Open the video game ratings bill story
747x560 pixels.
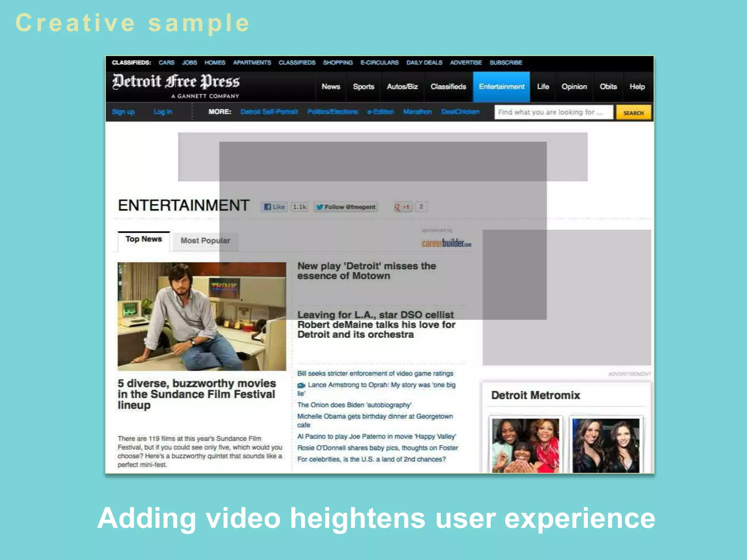pyautogui.click(x=375, y=373)
